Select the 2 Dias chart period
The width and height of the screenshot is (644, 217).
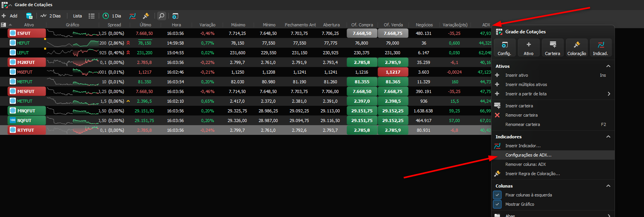(51, 16)
